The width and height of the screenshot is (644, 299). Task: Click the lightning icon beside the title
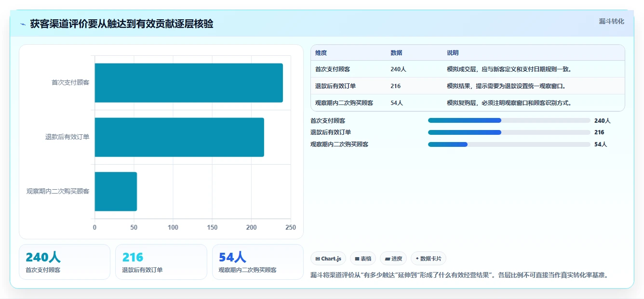[x=23, y=24]
